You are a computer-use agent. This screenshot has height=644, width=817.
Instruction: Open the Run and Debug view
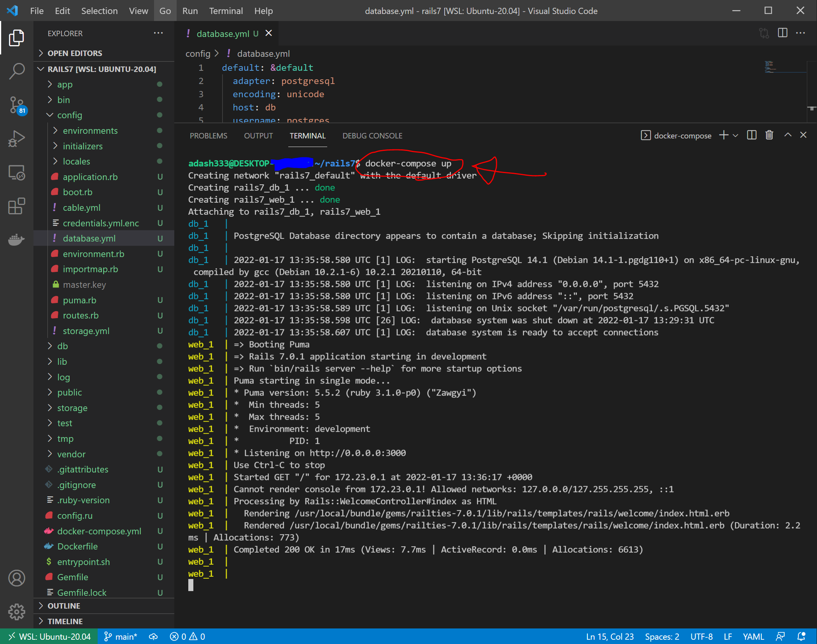[16, 138]
